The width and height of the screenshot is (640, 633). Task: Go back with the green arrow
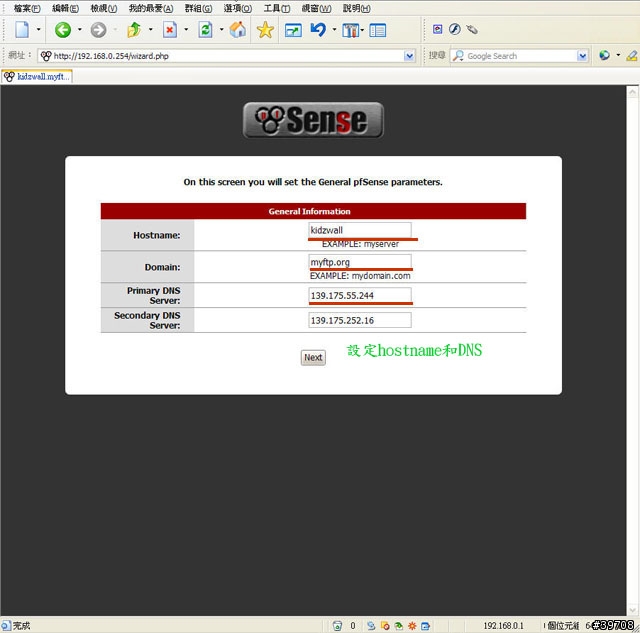pyautogui.click(x=63, y=30)
